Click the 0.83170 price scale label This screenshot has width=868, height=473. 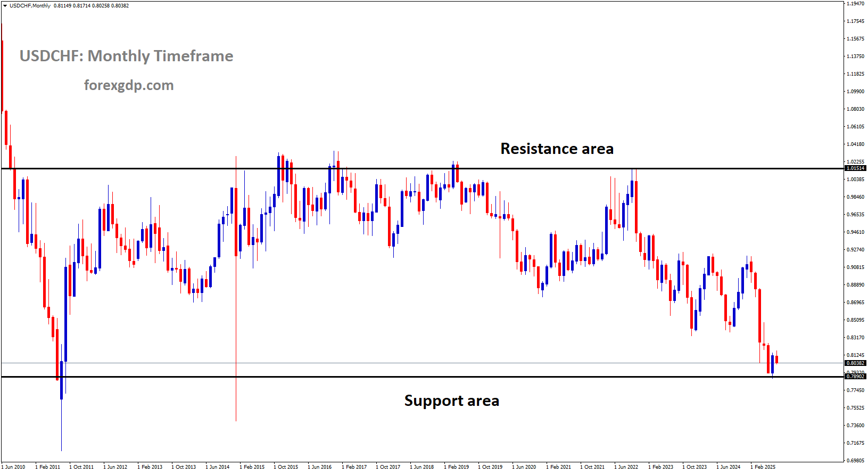pyautogui.click(x=855, y=338)
